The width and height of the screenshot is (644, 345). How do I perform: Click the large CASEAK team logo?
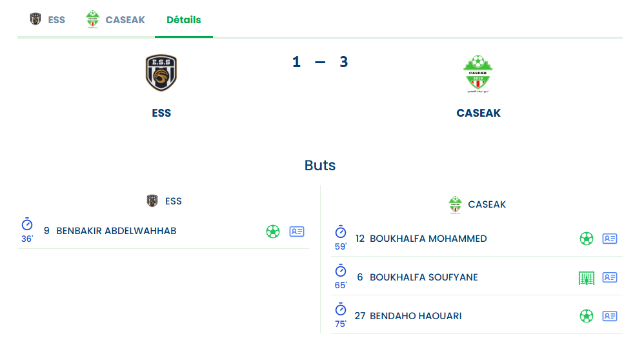click(478, 74)
